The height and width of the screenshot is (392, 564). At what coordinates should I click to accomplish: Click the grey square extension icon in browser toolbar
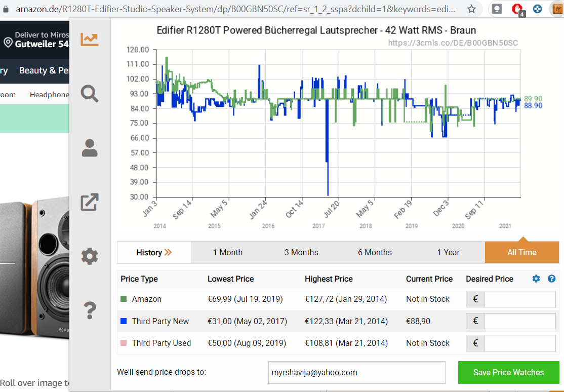[497, 9]
